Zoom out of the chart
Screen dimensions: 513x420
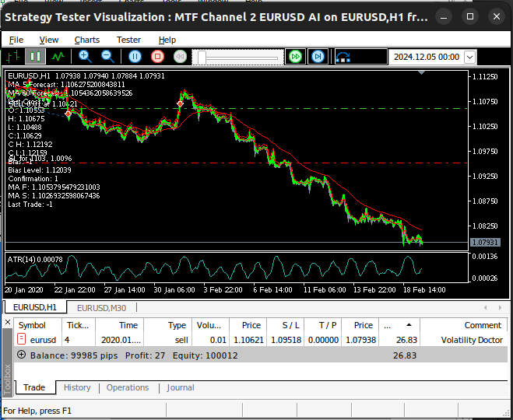[107, 57]
